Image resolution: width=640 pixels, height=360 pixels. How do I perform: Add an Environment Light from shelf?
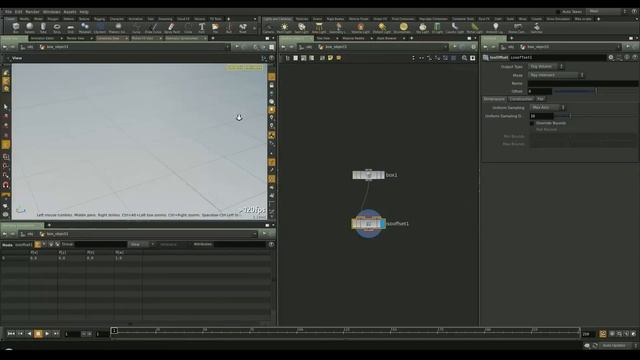coord(403,28)
